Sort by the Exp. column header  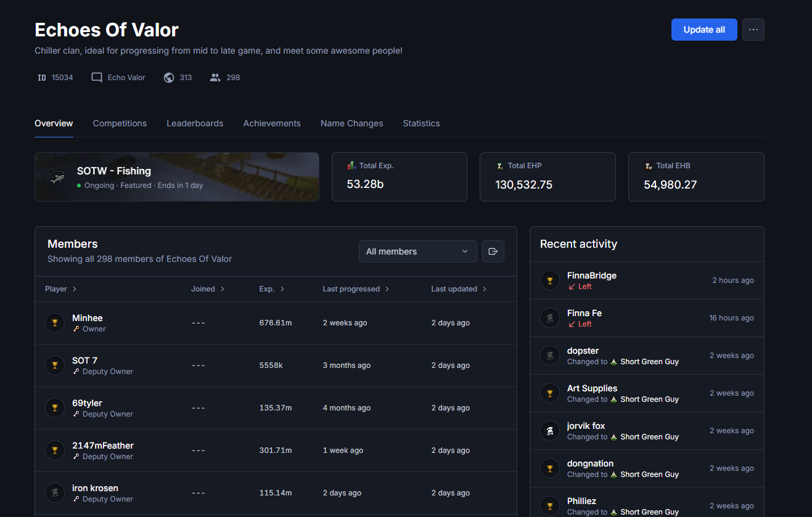(x=272, y=289)
